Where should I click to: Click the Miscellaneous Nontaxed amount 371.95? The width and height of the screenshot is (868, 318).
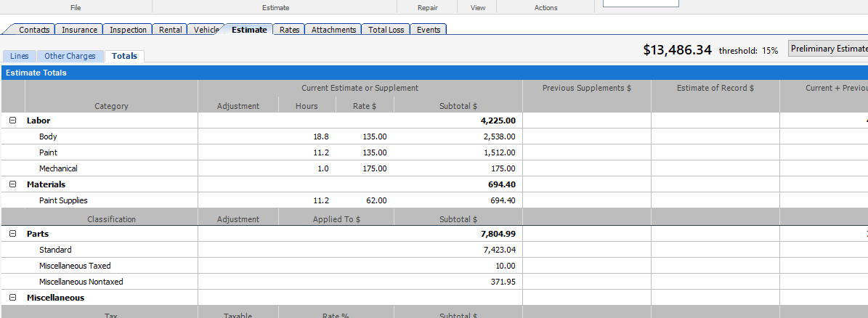[x=503, y=282]
